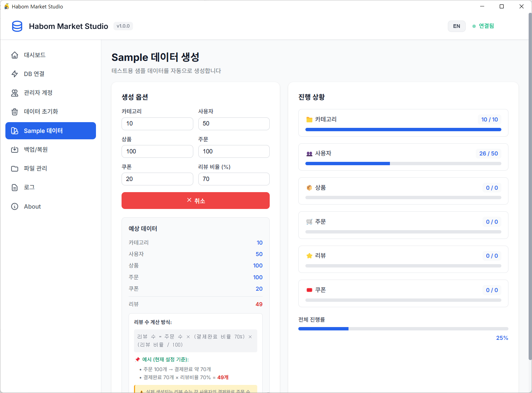
Task: Click the DB 연결 lightning bolt icon
Action: (x=14, y=74)
